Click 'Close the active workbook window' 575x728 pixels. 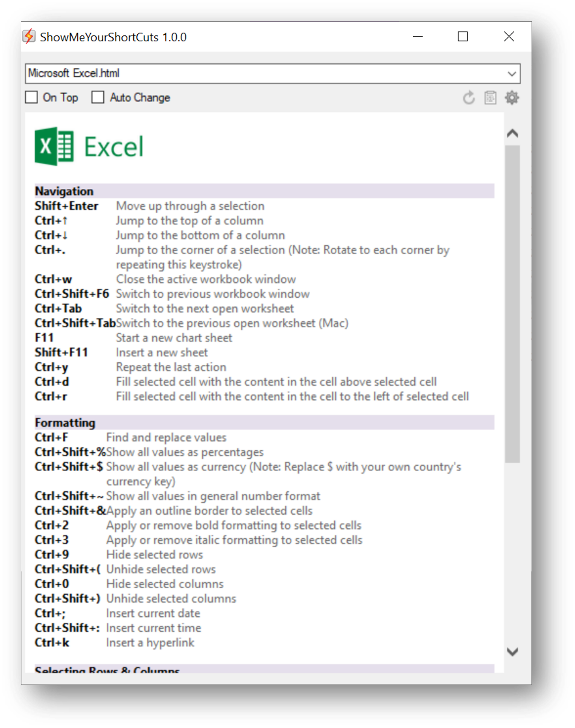click(206, 279)
